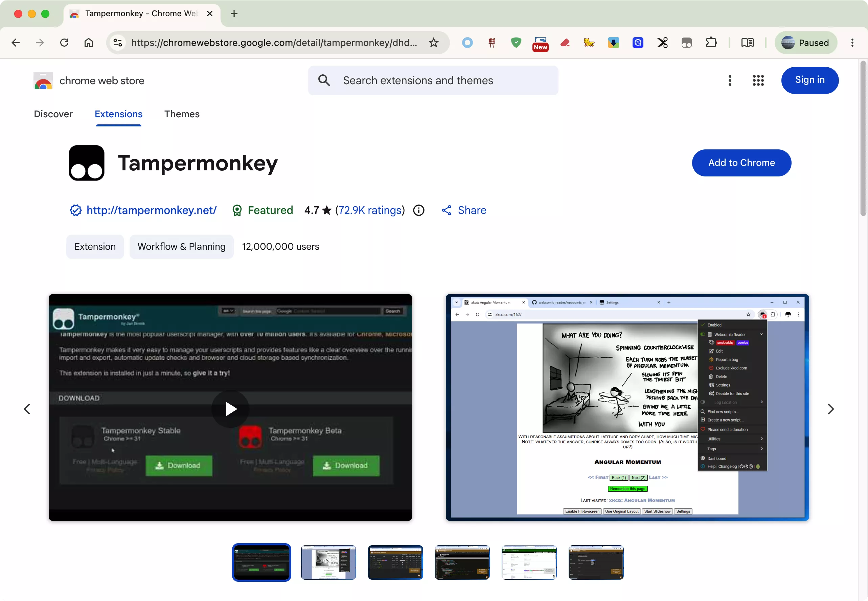Select the fourth carousel thumbnail
The image size is (868, 601).
[x=462, y=562]
